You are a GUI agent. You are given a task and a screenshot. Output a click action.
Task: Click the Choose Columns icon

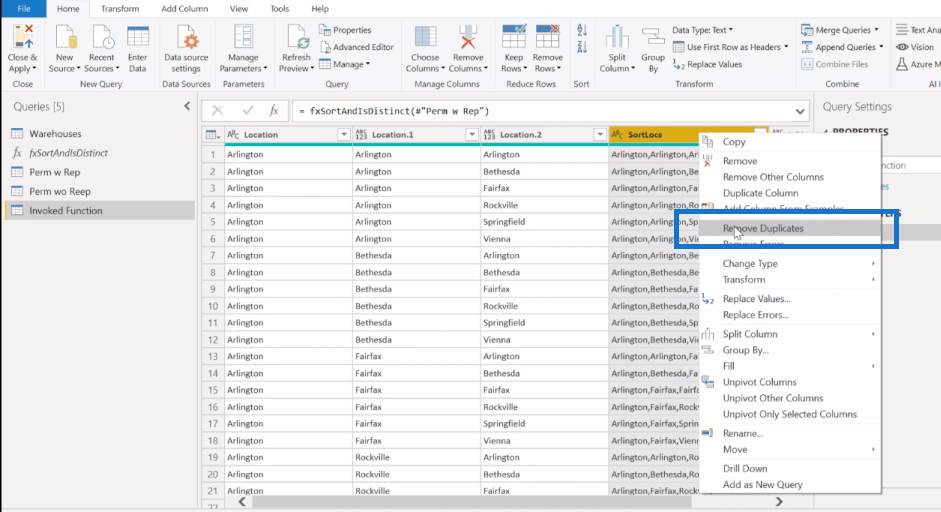[425, 38]
